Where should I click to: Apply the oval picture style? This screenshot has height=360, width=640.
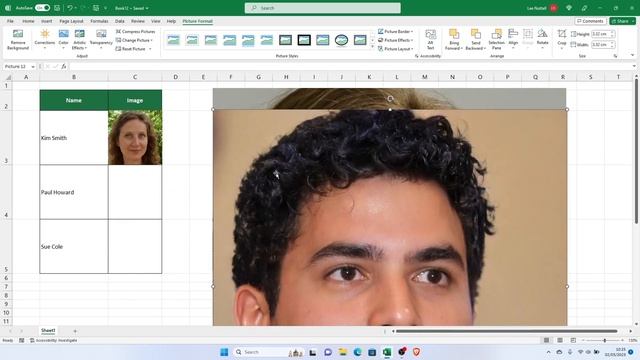(341, 40)
